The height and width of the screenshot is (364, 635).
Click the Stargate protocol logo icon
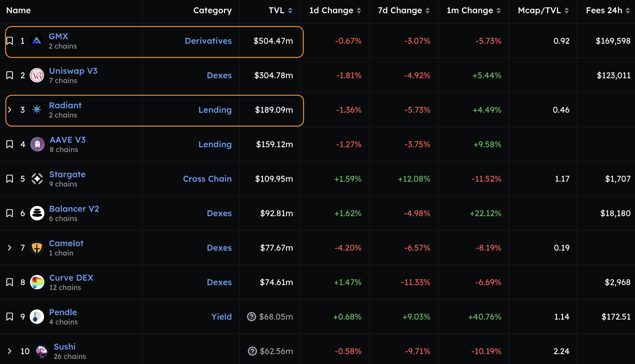click(x=37, y=179)
